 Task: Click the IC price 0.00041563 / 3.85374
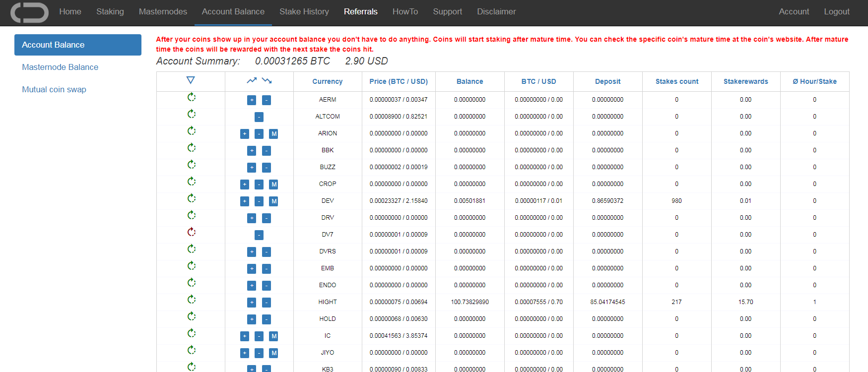tap(399, 336)
